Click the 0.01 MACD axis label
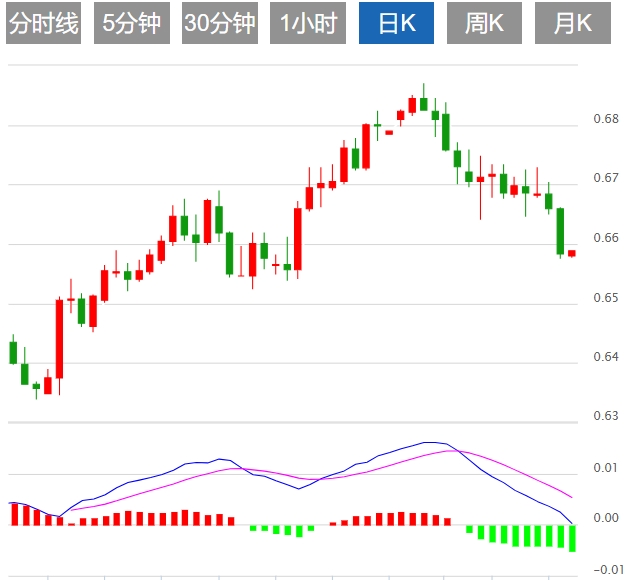The width and height of the screenshot is (633, 580). pos(606,468)
